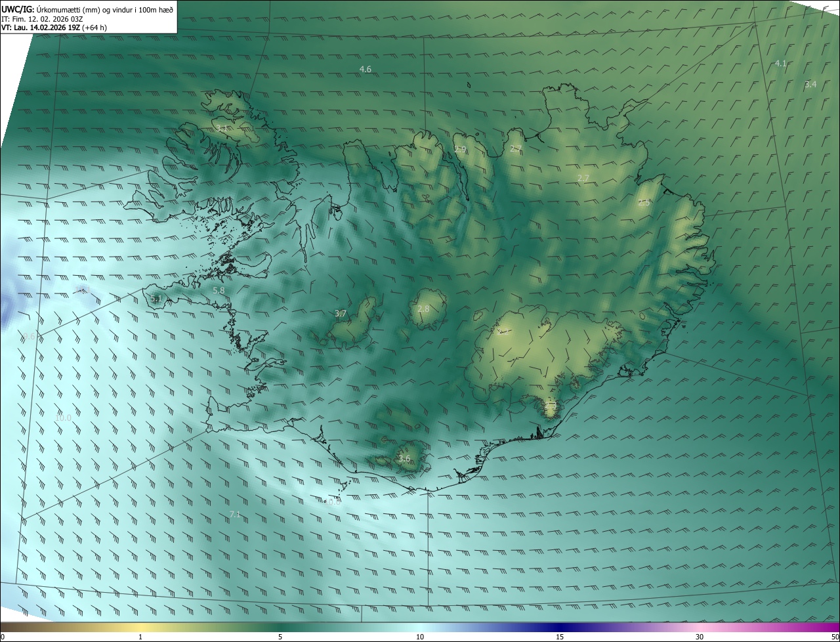840x642 pixels.
Task: Select the 3.6 value label near the south coast
Action: [404, 459]
